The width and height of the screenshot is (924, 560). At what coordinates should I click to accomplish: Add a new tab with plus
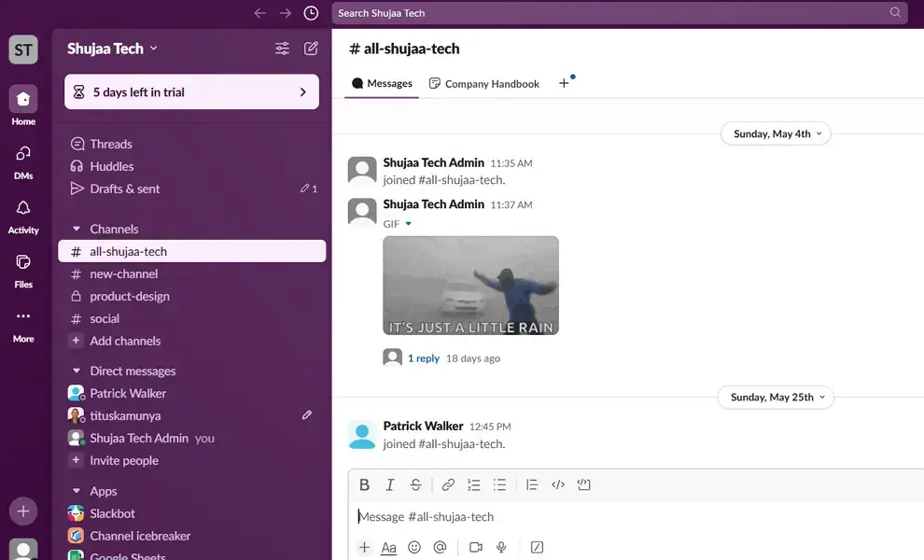pyautogui.click(x=564, y=84)
